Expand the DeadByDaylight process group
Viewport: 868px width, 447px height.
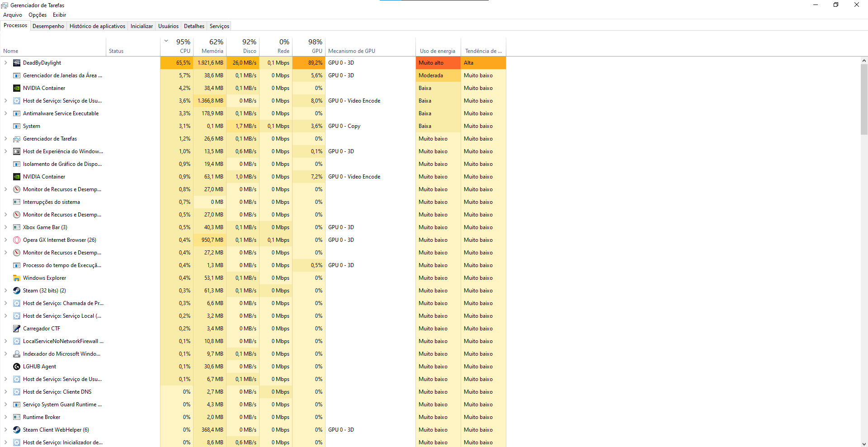tap(5, 63)
